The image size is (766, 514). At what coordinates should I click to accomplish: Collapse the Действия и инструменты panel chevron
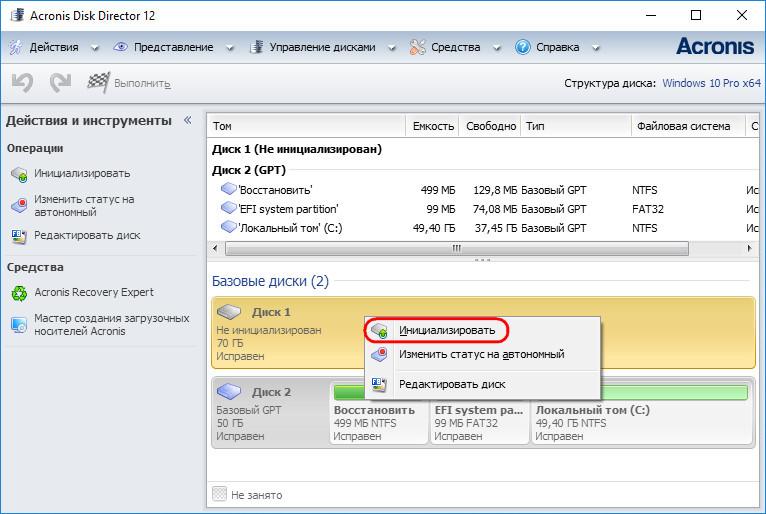188,120
